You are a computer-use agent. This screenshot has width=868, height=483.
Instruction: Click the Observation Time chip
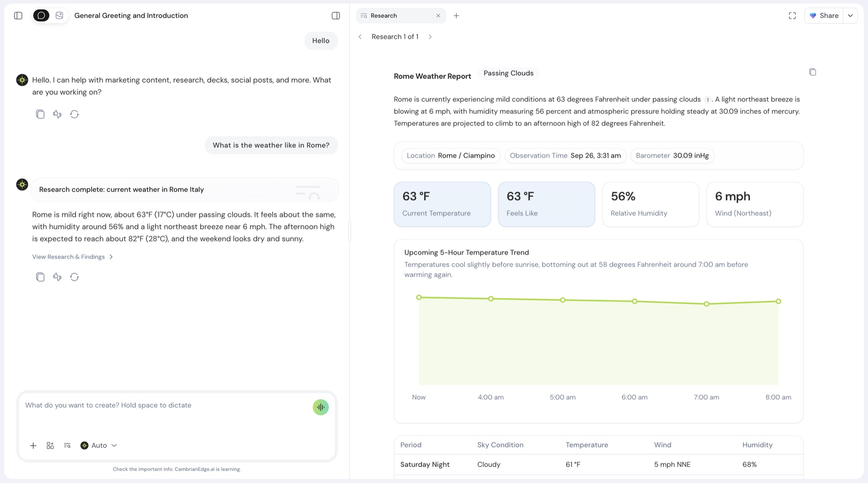(565, 155)
